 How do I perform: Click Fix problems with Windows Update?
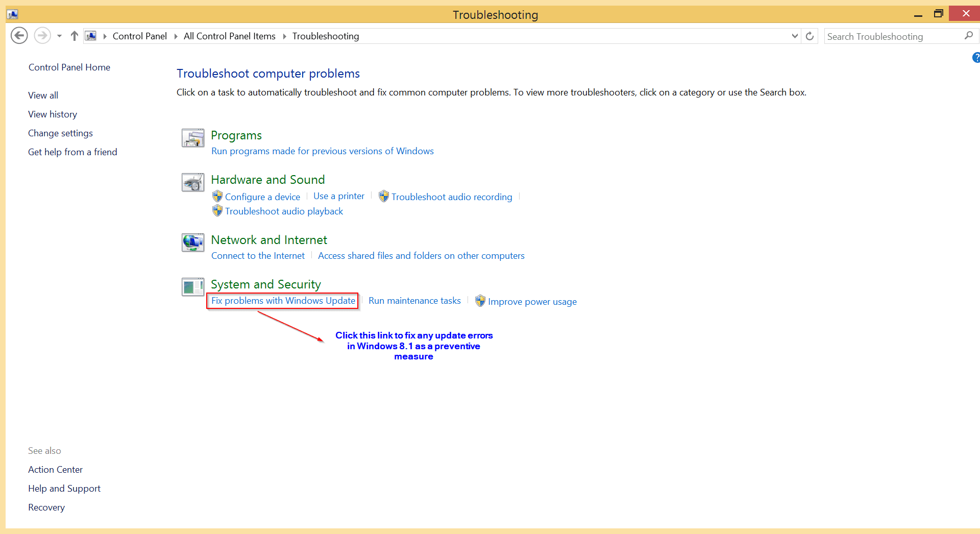pyautogui.click(x=283, y=301)
